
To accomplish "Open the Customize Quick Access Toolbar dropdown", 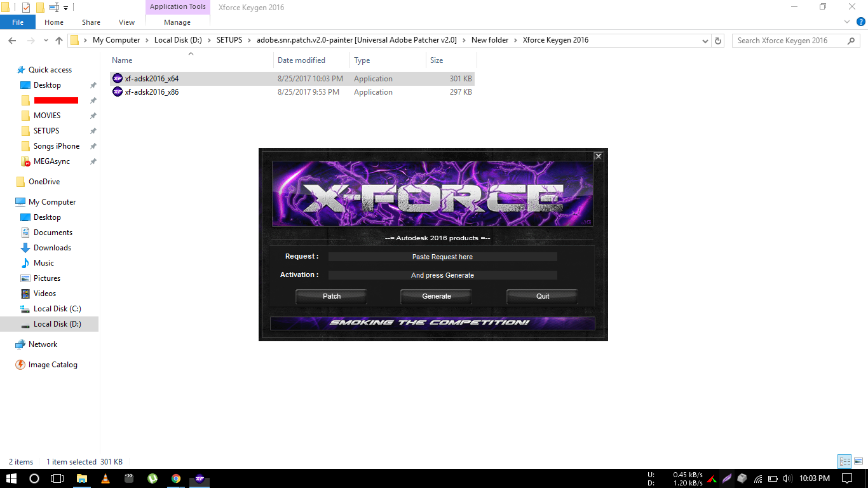I will pyautogui.click(x=65, y=8).
